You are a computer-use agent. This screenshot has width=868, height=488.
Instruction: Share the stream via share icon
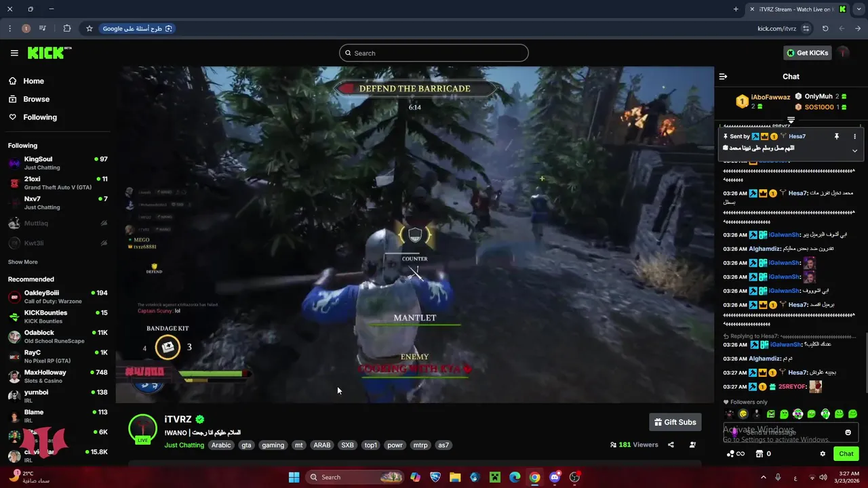(671, 445)
